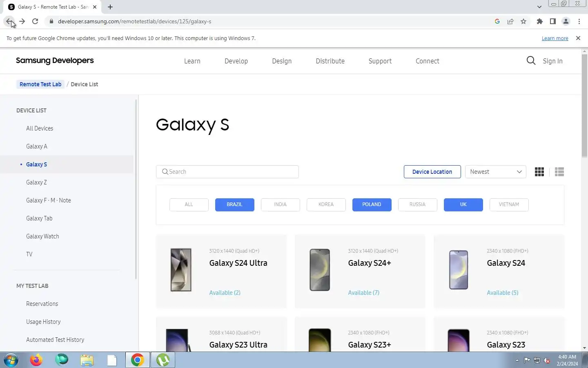The image size is (588, 368).
Task: Click the Device Location button
Action: [x=432, y=172]
